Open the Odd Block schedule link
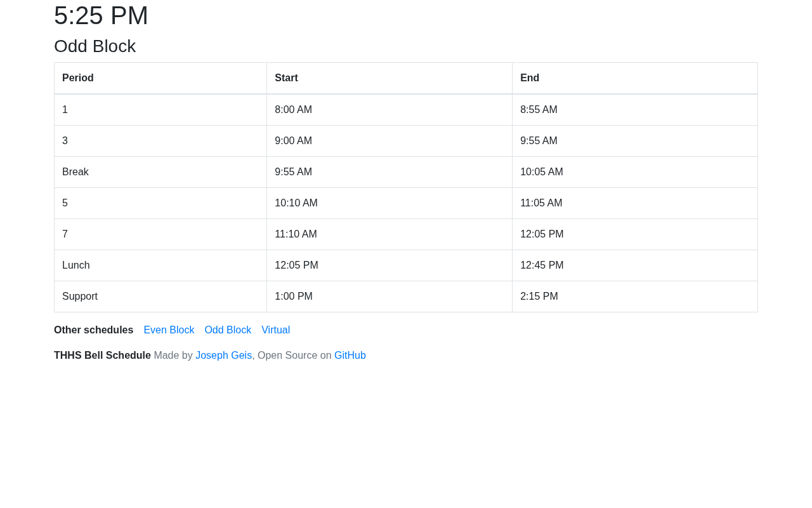Screen dimensions: 812x508 click(228, 330)
